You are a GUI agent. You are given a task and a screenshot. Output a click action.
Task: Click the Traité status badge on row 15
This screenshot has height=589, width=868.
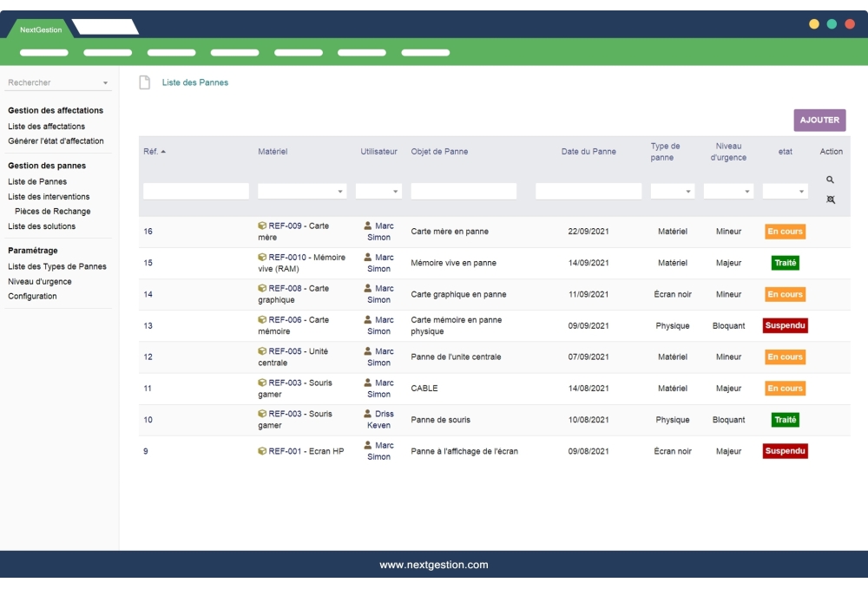[x=785, y=263]
